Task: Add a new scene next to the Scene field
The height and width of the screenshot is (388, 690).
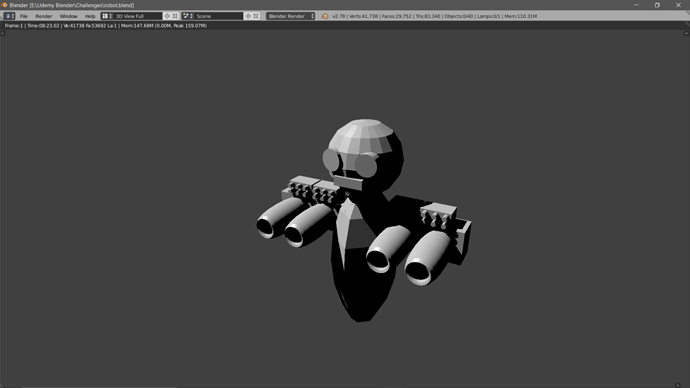Action: 248,16
